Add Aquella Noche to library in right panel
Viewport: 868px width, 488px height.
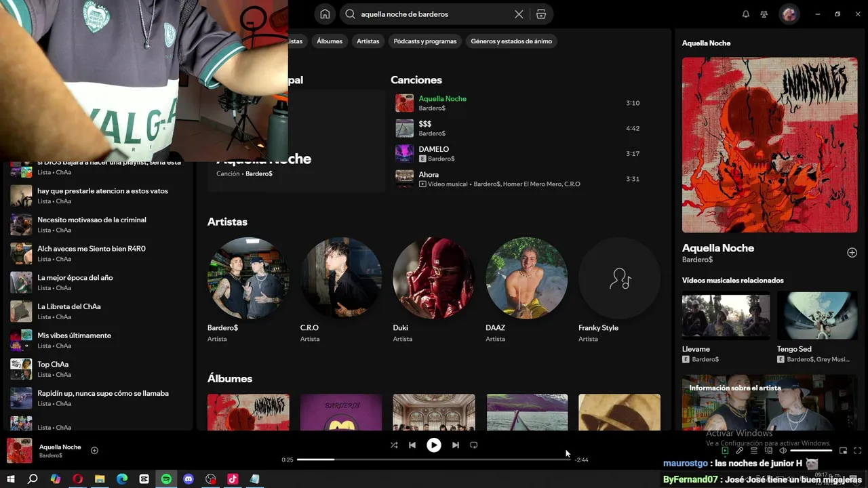tap(852, 253)
